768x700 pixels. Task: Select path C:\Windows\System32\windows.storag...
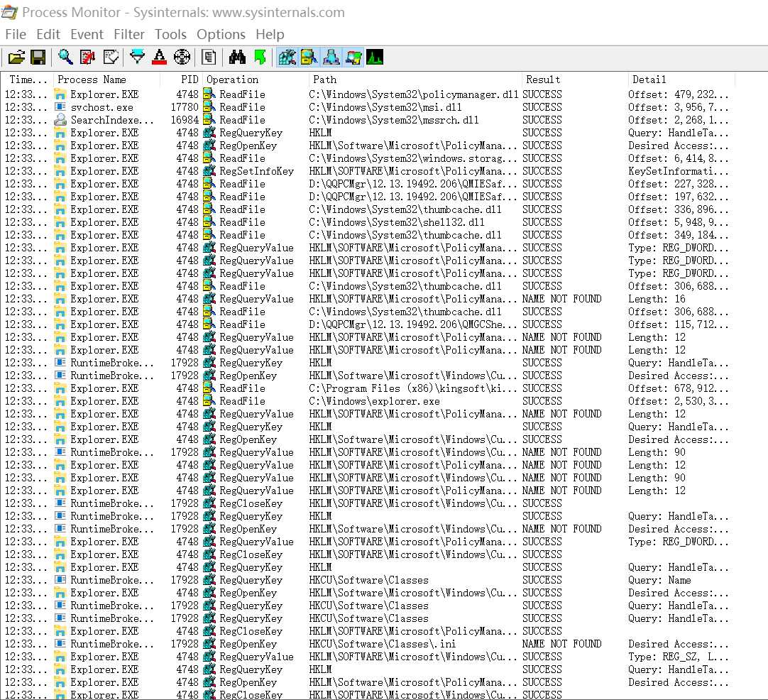pyautogui.click(x=413, y=158)
